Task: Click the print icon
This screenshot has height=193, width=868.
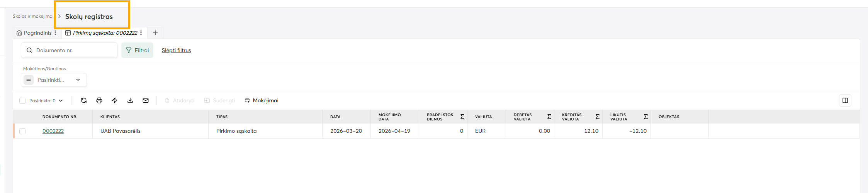Action: point(99,100)
